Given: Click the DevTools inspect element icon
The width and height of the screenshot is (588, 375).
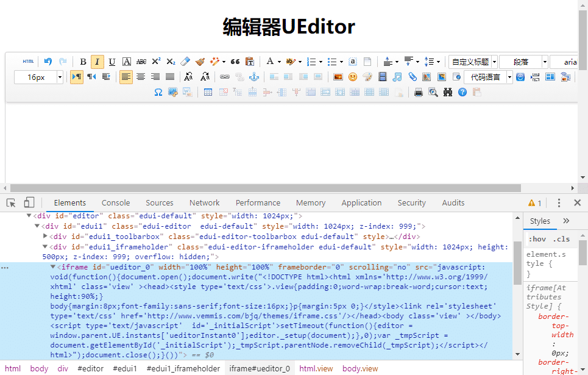Looking at the screenshot, I should 11,202.
